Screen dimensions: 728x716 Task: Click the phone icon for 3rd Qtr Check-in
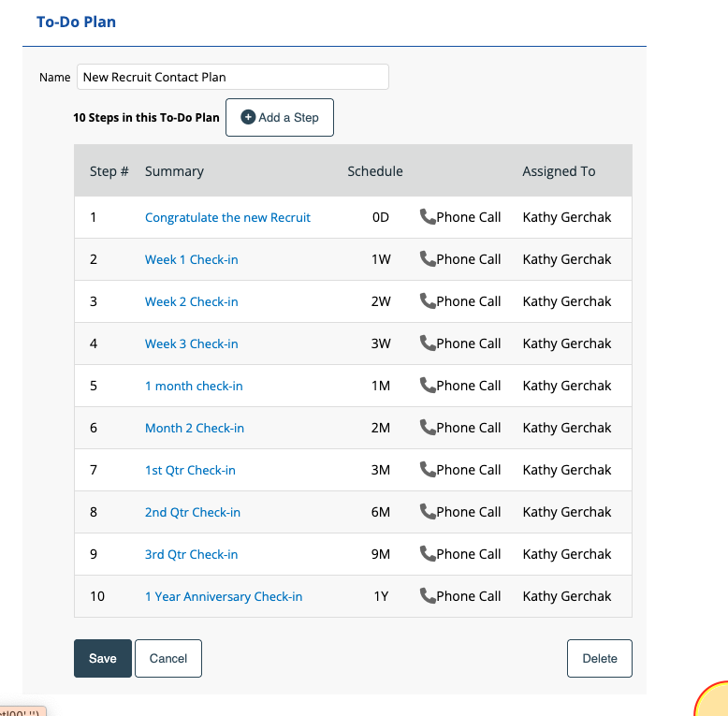point(428,554)
